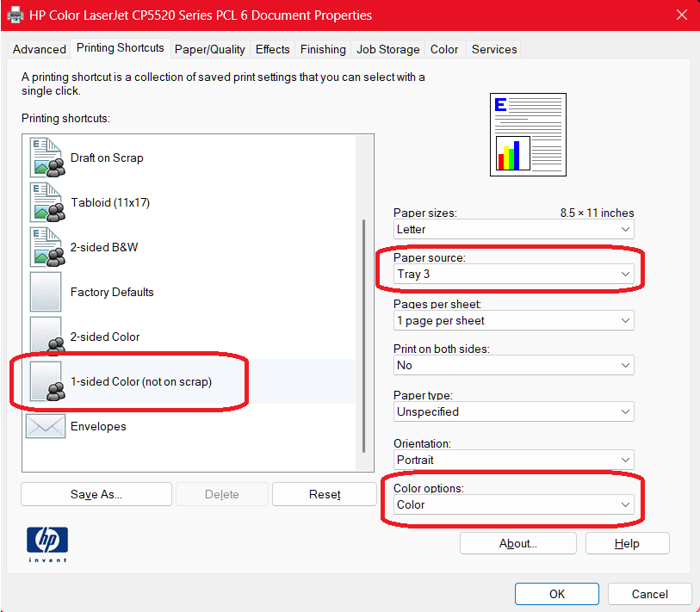Expand the Paper type Unspecified dropdown

513,411
